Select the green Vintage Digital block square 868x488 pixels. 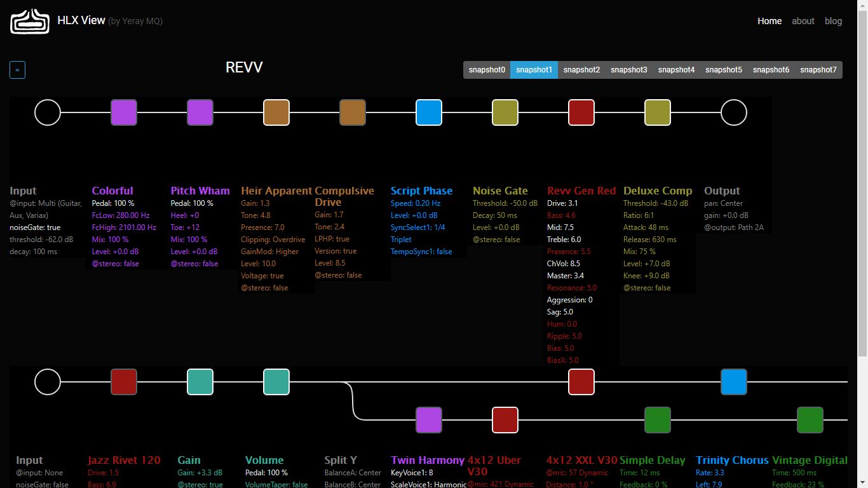[810, 420]
